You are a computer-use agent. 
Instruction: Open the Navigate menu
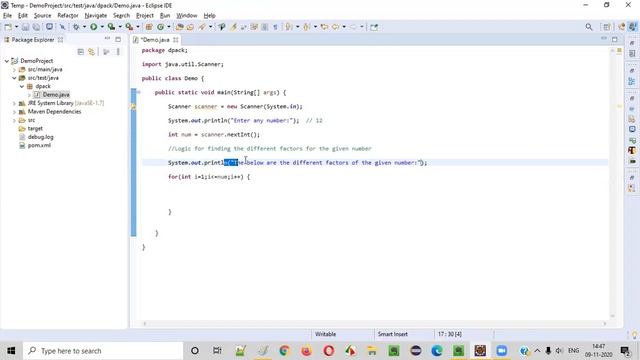pyautogui.click(x=96, y=16)
